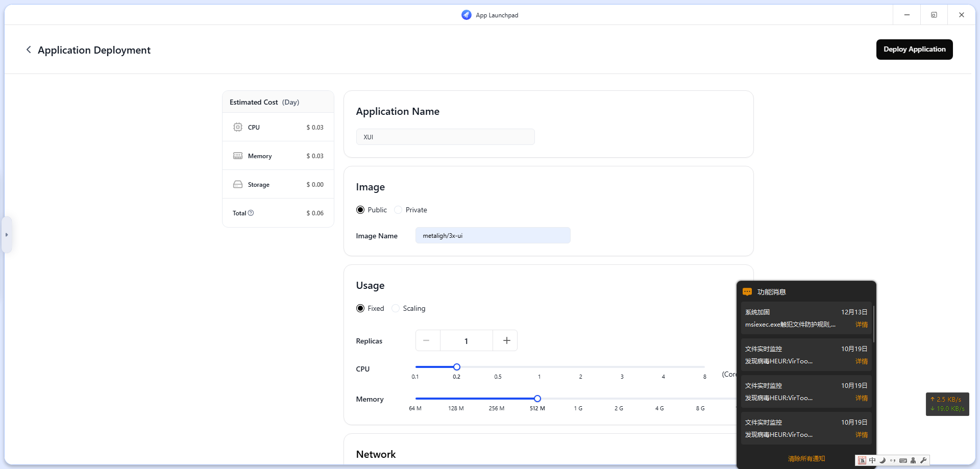The width and height of the screenshot is (980, 469).
Task: Choose Fixed usage mode
Action: point(360,308)
